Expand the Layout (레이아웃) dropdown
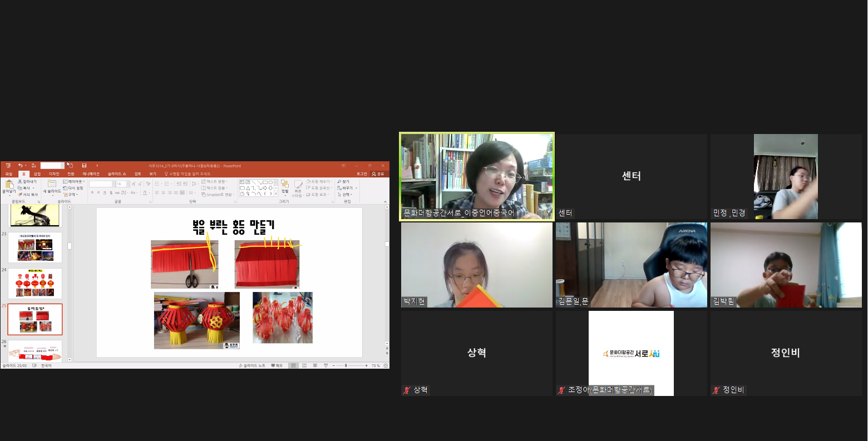The image size is (868, 441). [74, 182]
